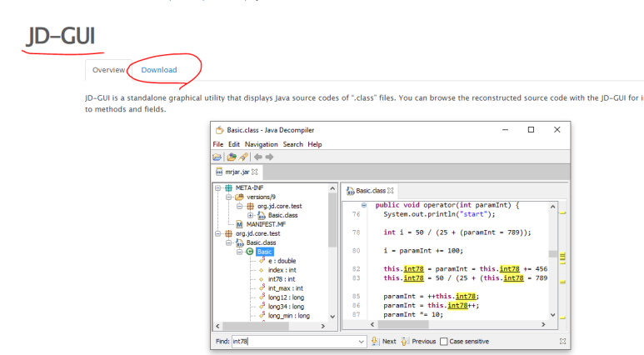Image resolution: width=644 pixels, height=355 pixels.
Task: Collapse the root-level org.jd.core.test node
Action: [x=218, y=233]
